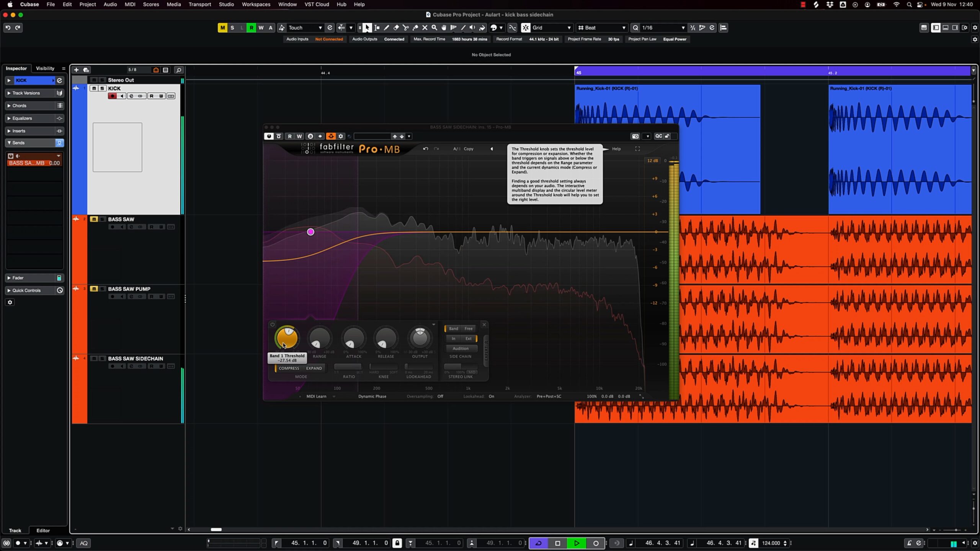Image resolution: width=980 pixels, height=551 pixels.
Task: Open inspector setup gear icon
Action: coord(10,302)
